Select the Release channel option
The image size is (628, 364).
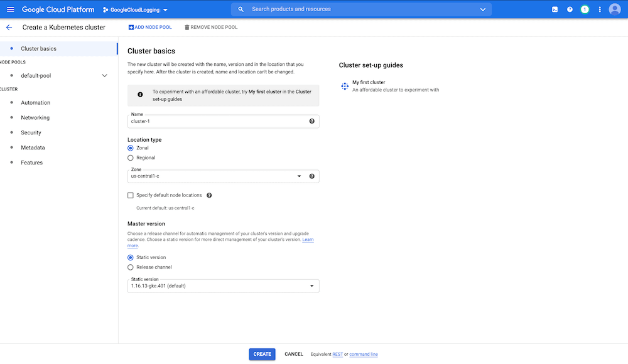pos(131,267)
